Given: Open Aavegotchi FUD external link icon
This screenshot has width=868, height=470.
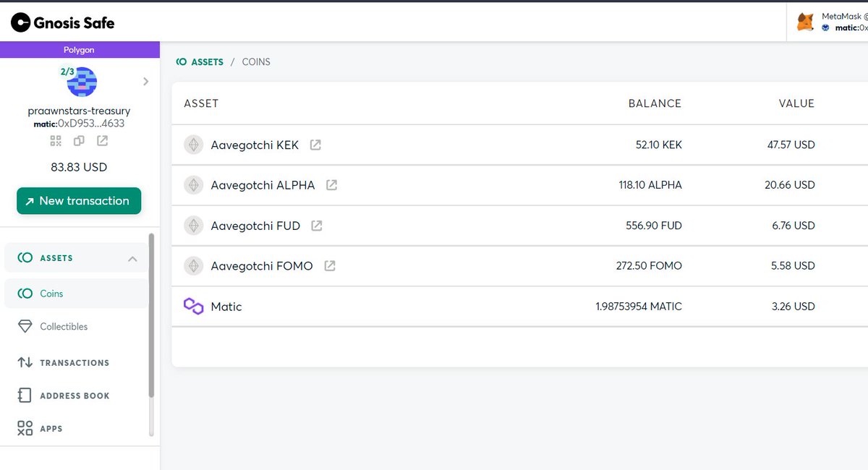Looking at the screenshot, I should click(317, 226).
